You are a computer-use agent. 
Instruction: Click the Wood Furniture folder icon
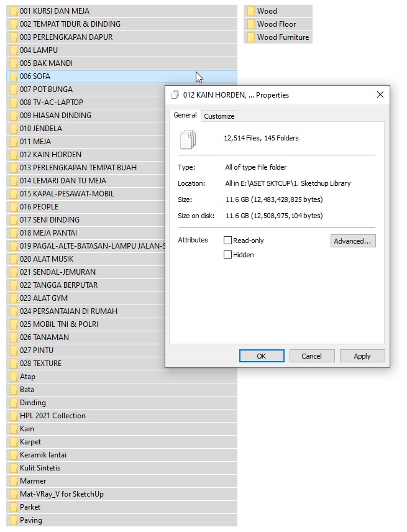click(x=251, y=37)
